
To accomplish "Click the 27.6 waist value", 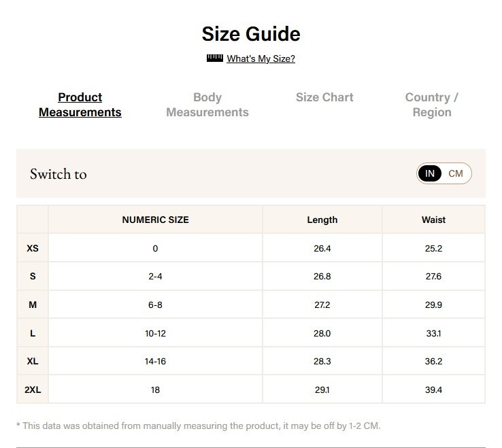I will click(433, 276).
